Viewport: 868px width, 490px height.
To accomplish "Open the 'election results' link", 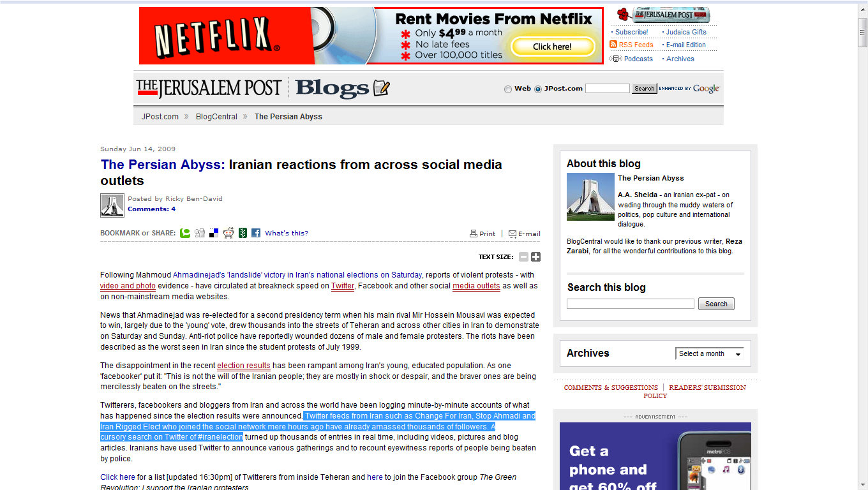I will tap(244, 366).
